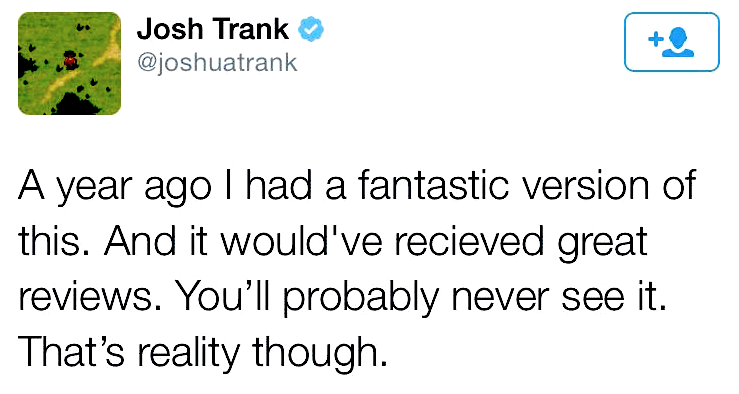Click the plus sign in follow icon
This screenshot has height=394, width=739.
655,39
